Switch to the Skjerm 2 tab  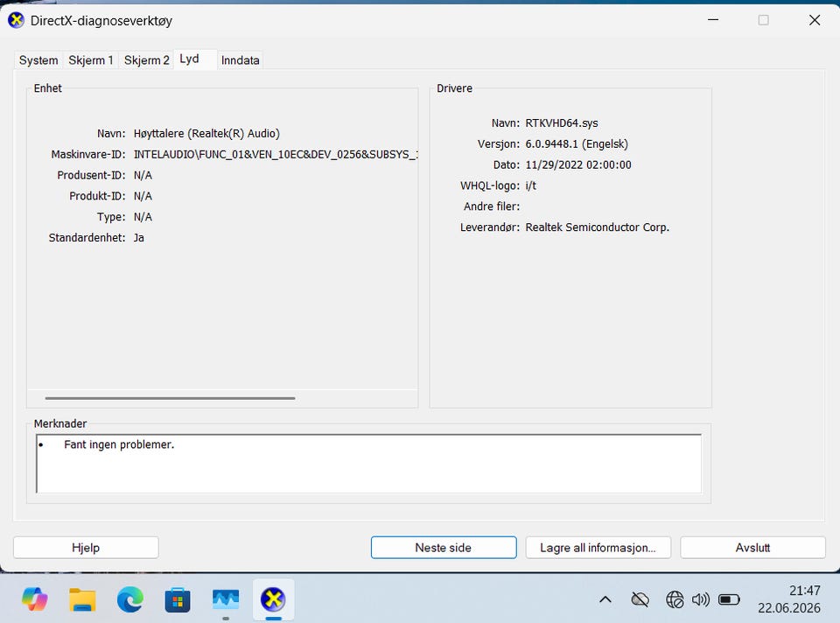[x=146, y=60]
